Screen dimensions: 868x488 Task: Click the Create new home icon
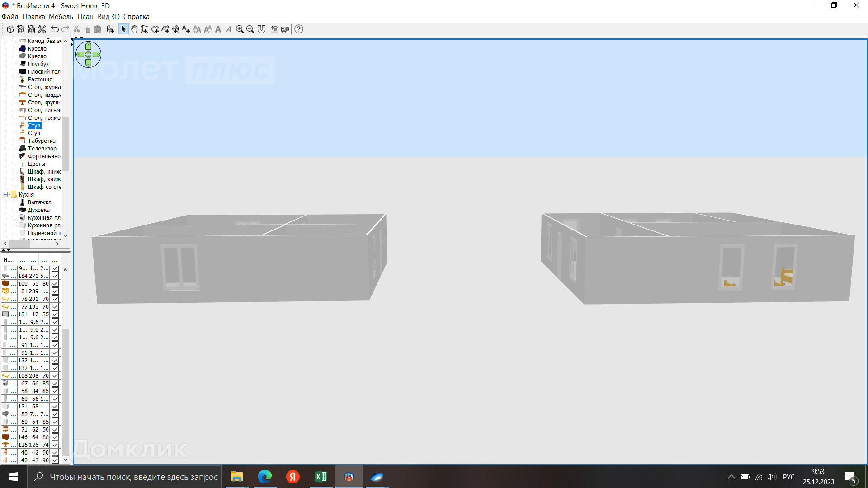10,29
